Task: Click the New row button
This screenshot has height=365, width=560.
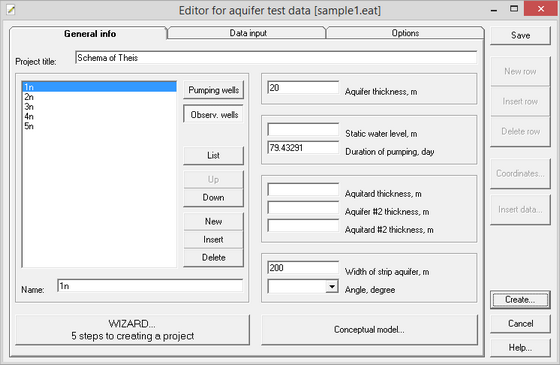Action: click(520, 71)
